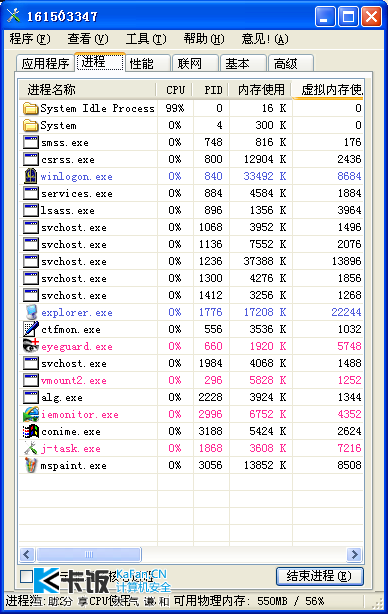The width and height of the screenshot is (388, 614).
Task: Click the 结束进程(E) button
Action: [x=319, y=576]
